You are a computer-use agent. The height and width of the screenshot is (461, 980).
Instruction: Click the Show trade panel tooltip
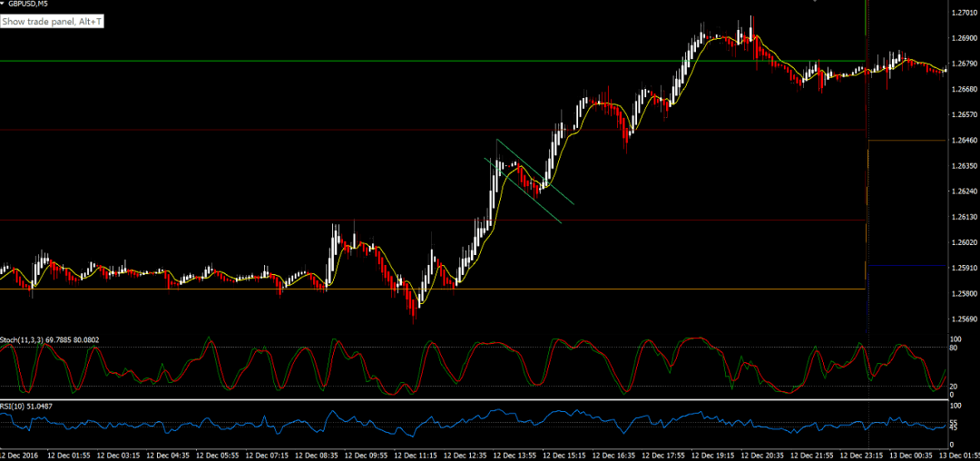[53, 21]
